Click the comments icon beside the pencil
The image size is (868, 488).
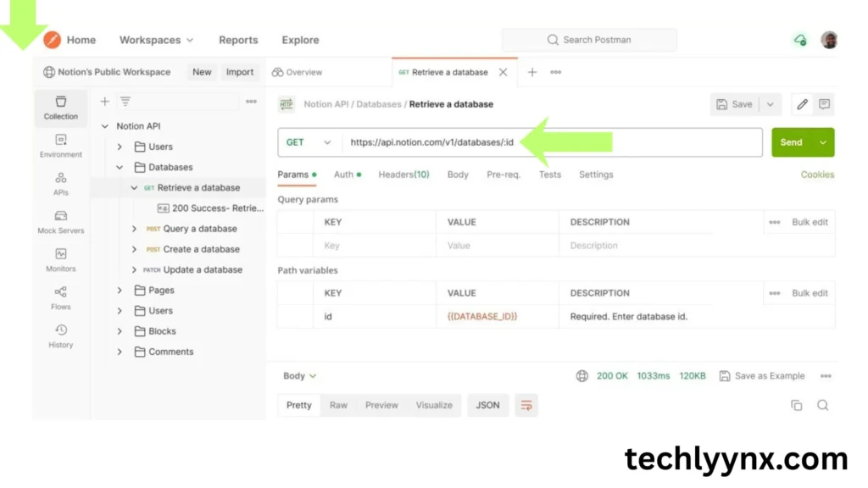(x=824, y=104)
